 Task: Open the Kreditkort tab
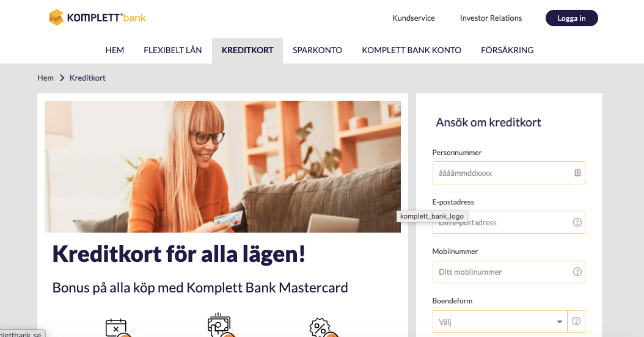247,50
